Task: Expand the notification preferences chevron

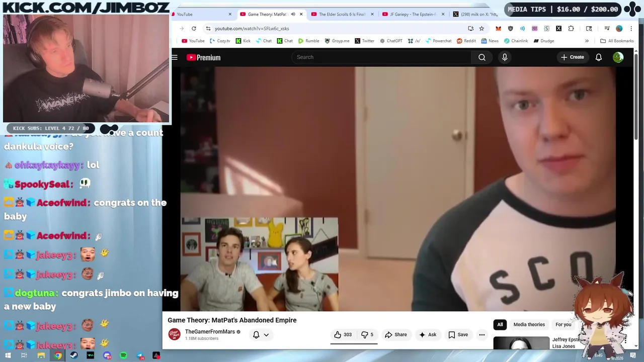Action: point(266,334)
